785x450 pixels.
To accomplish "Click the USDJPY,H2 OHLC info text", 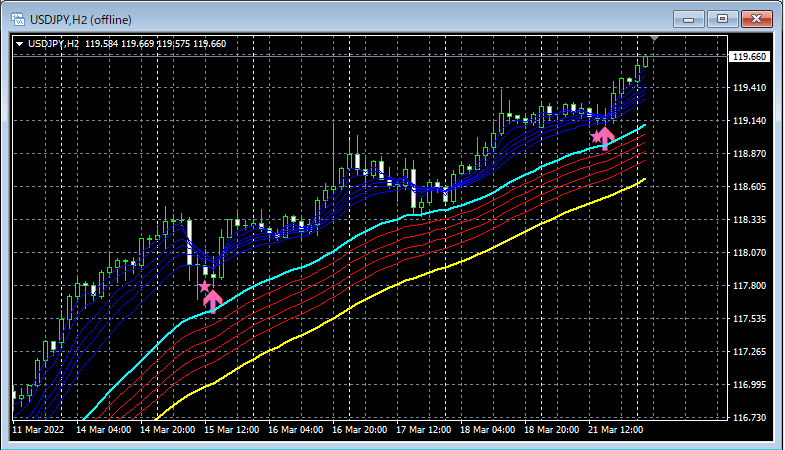I will coord(127,44).
